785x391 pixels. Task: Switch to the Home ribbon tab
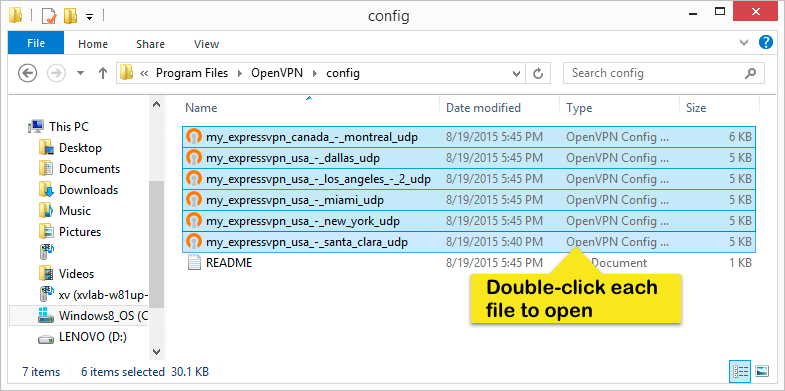tap(93, 44)
